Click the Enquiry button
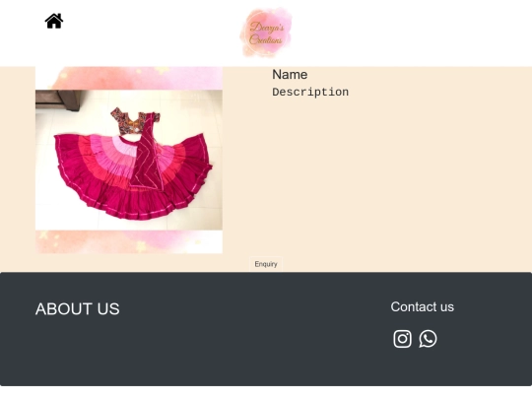Screen dimensions: 532x399 [x=266, y=264]
